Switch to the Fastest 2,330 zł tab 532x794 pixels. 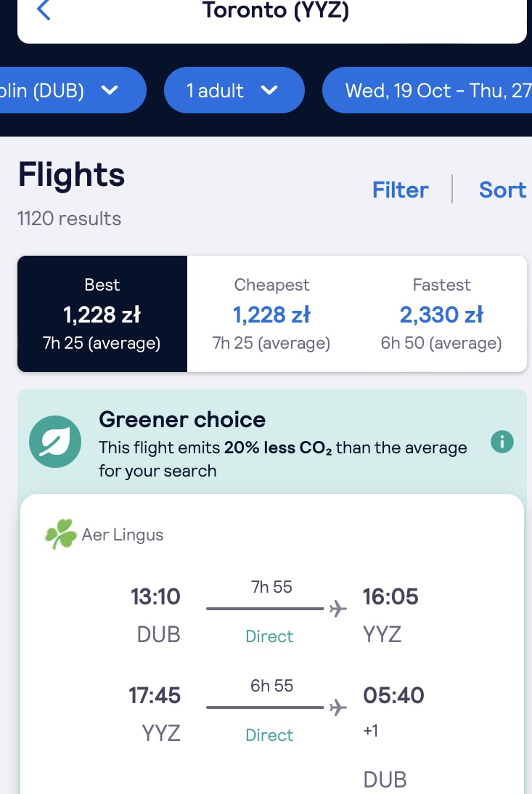click(x=441, y=314)
